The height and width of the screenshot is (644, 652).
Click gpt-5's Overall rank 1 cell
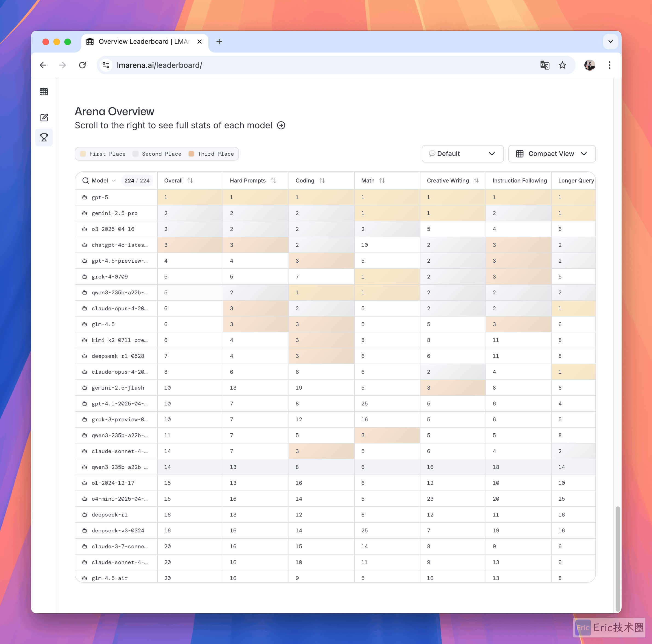190,197
